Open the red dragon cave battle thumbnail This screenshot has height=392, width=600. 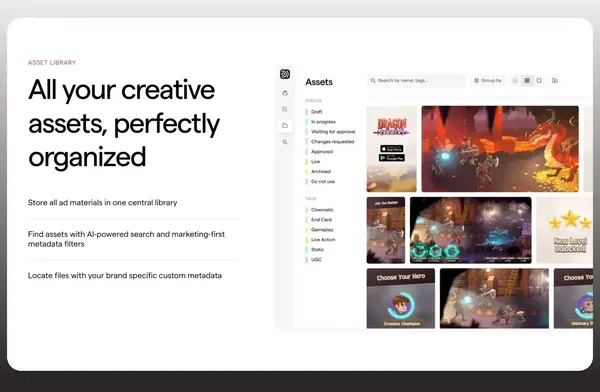[x=500, y=149]
